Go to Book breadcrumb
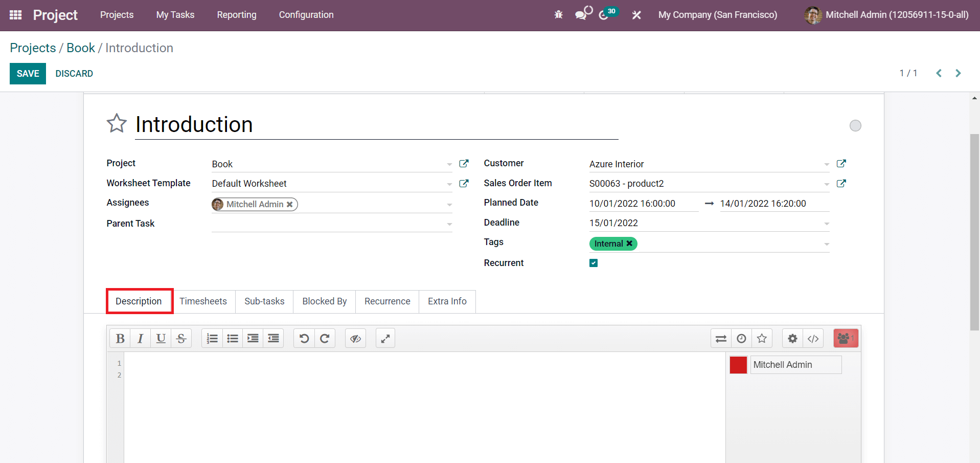 [x=81, y=48]
